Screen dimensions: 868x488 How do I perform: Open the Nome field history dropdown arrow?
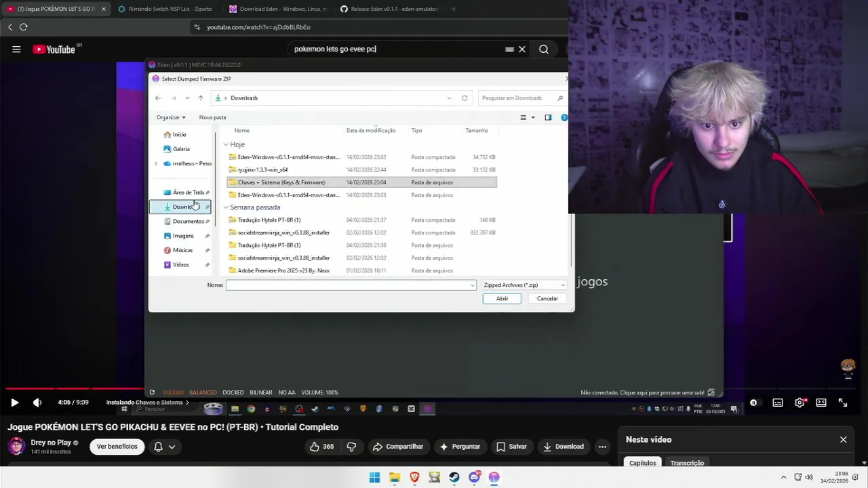473,285
